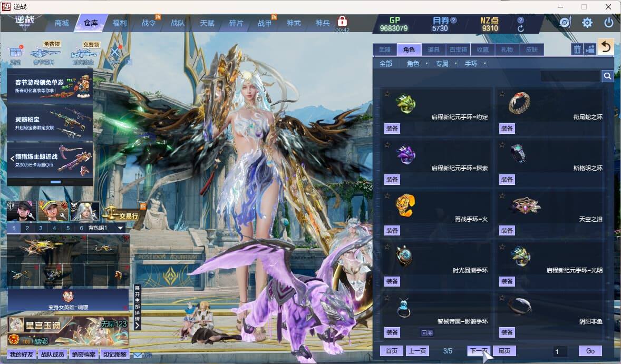
Task: Open the 背包组1 dropdown arrow
Action: click(x=120, y=228)
